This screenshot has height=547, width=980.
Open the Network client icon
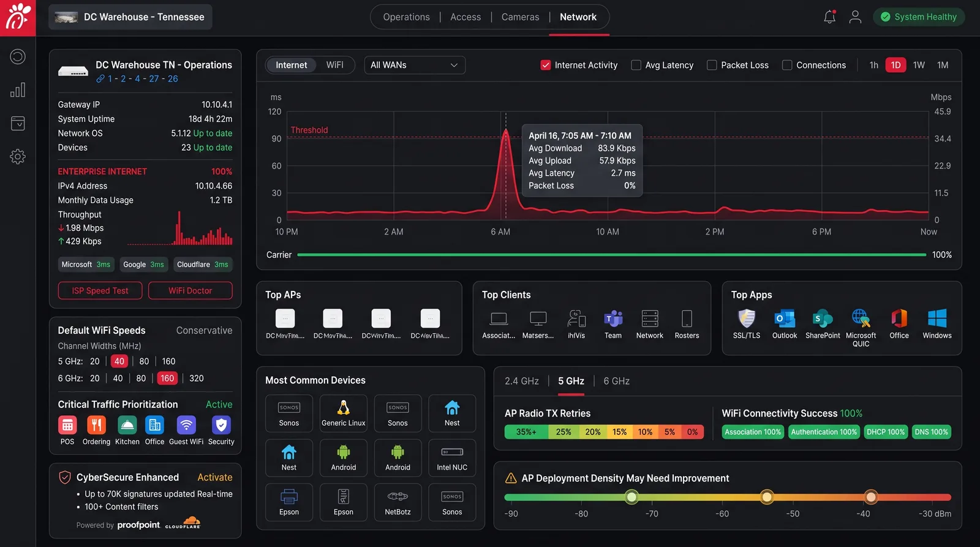click(x=650, y=319)
